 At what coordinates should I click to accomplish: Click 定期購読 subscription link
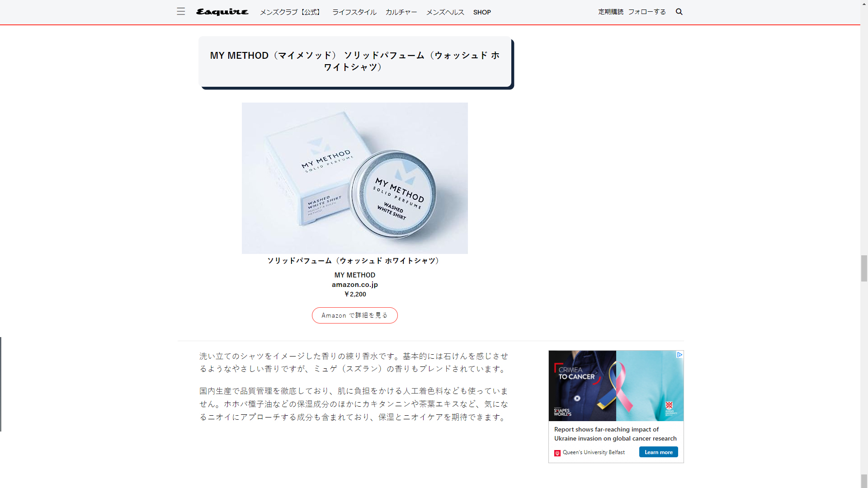pos(610,12)
